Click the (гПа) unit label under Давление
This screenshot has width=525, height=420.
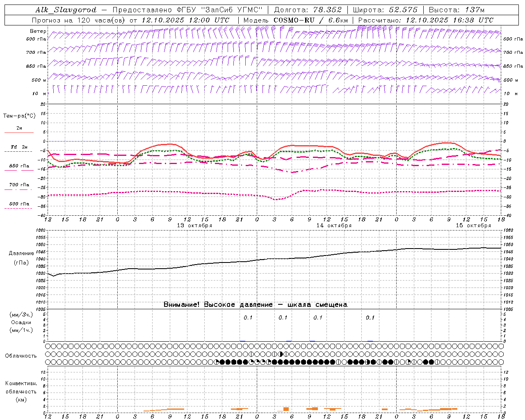21,263
